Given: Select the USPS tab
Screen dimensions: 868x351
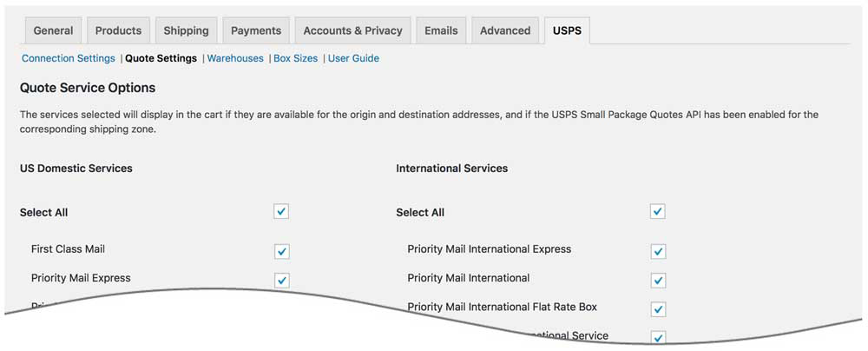Looking at the screenshot, I should 568,30.
